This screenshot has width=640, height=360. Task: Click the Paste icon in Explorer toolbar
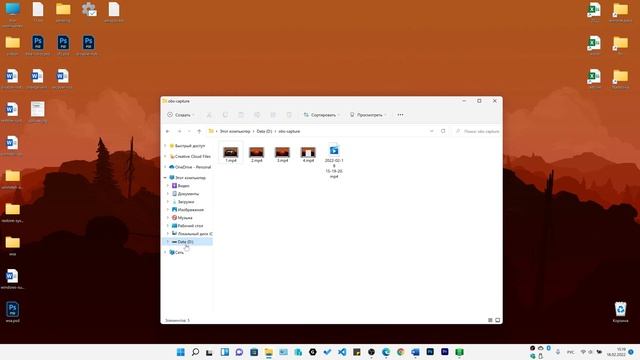coord(241,115)
